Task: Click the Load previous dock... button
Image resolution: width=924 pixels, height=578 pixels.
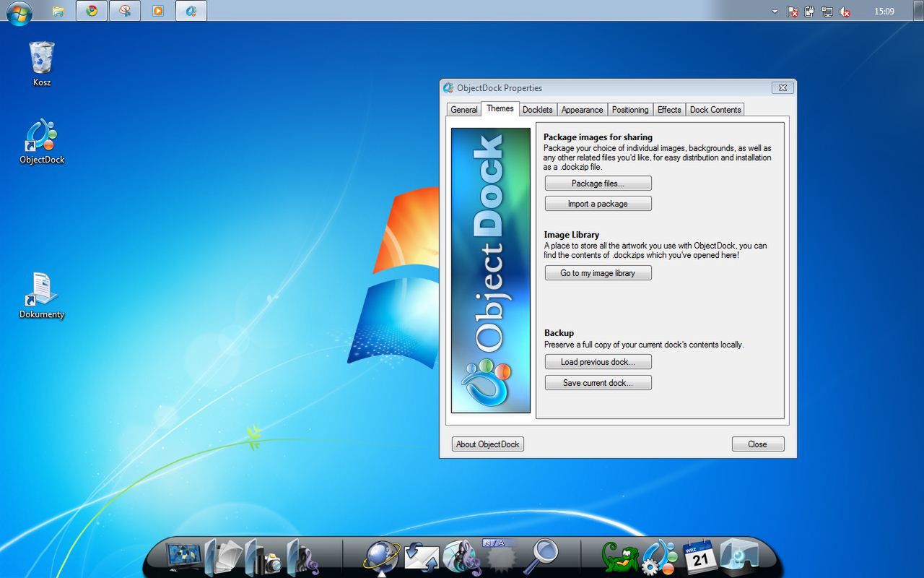Action: pyautogui.click(x=598, y=362)
